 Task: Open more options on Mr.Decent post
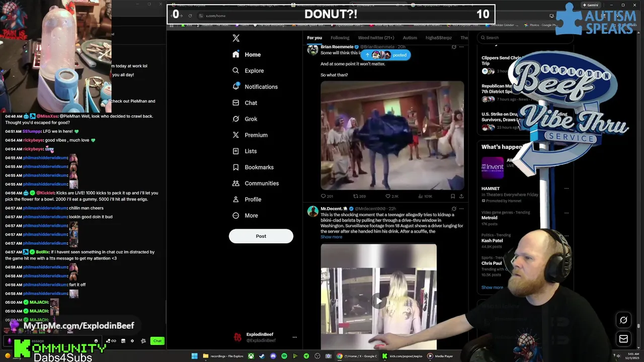pyautogui.click(x=461, y=209)
